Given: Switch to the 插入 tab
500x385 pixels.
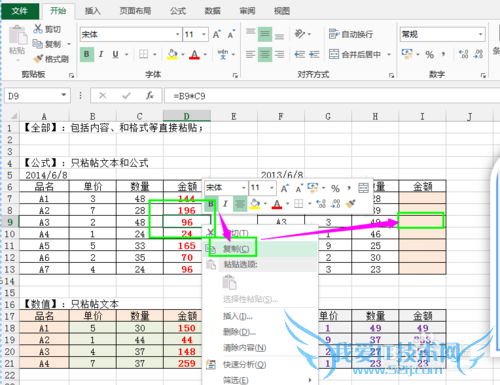Looking at the screenshot, I should pos(92,11).
